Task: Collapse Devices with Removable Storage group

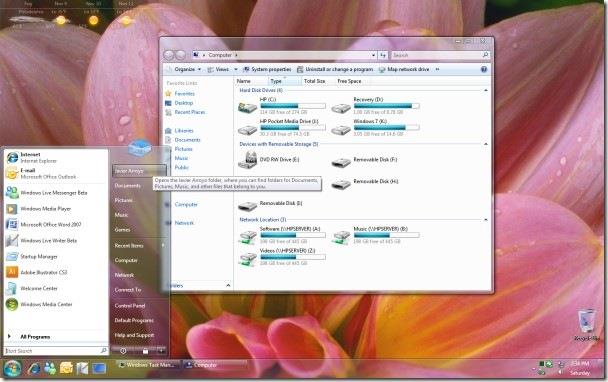Action: pyautogui.click(x=485, y=144)
